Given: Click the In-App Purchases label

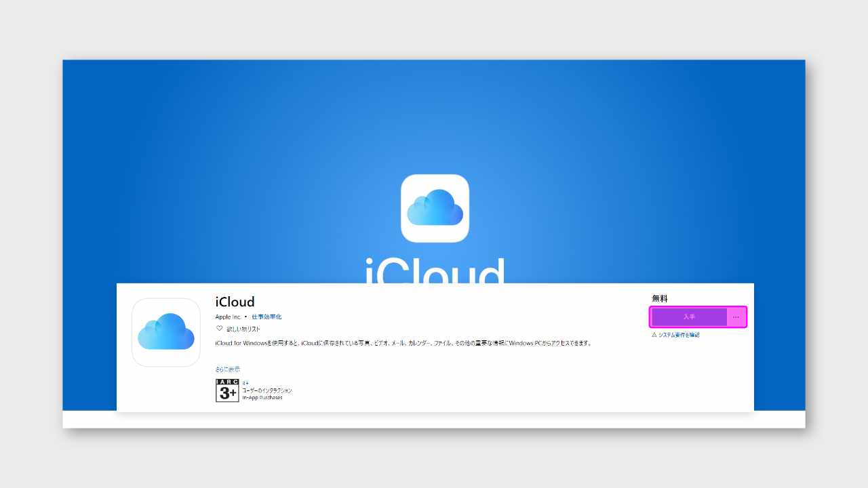Looking at the screenshot, I should coord(262,397).
